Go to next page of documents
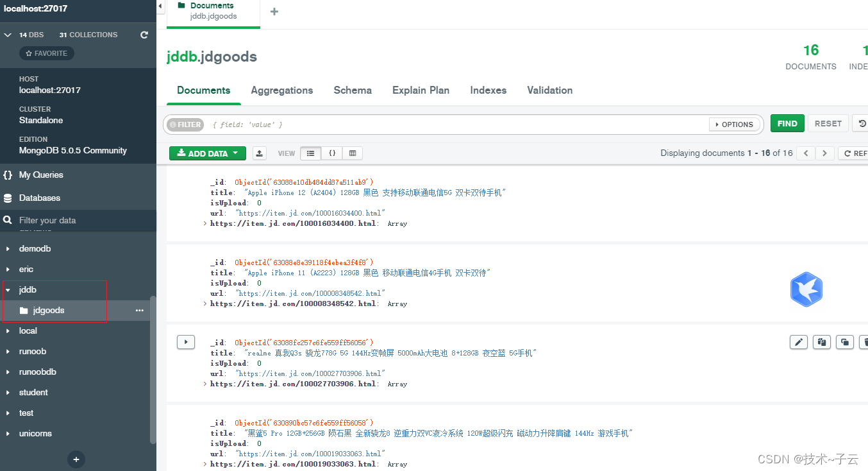The height and width of the screenshot is (471, 868). click(824, 153)
